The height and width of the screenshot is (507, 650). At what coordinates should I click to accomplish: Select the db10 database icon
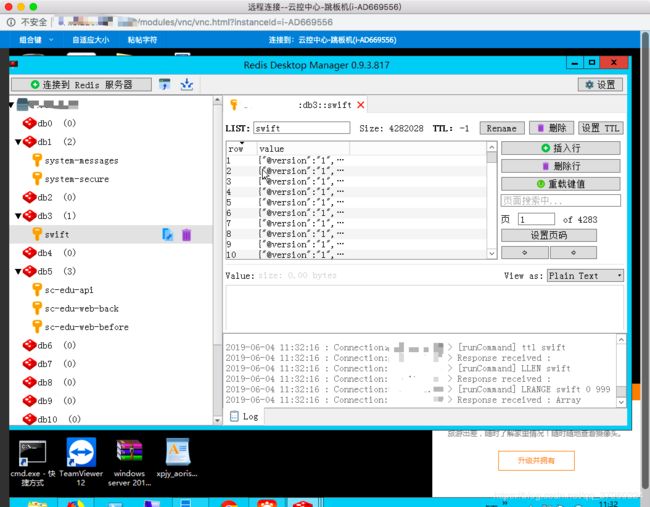point(29,419)
